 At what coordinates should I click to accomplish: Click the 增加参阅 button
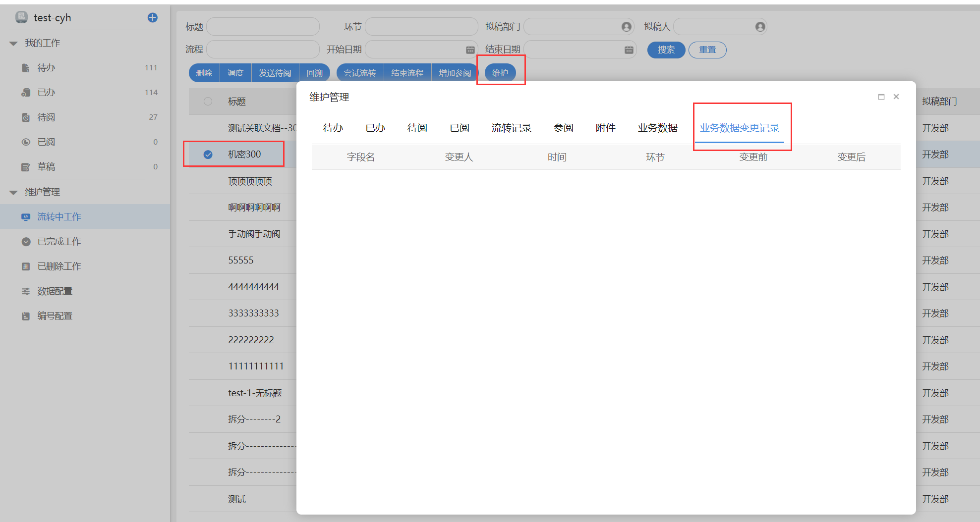[455, 73]
